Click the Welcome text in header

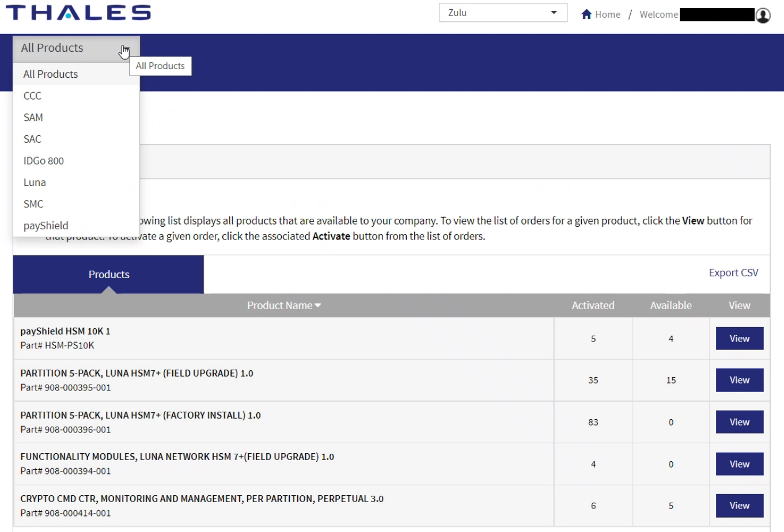[658, 14]
